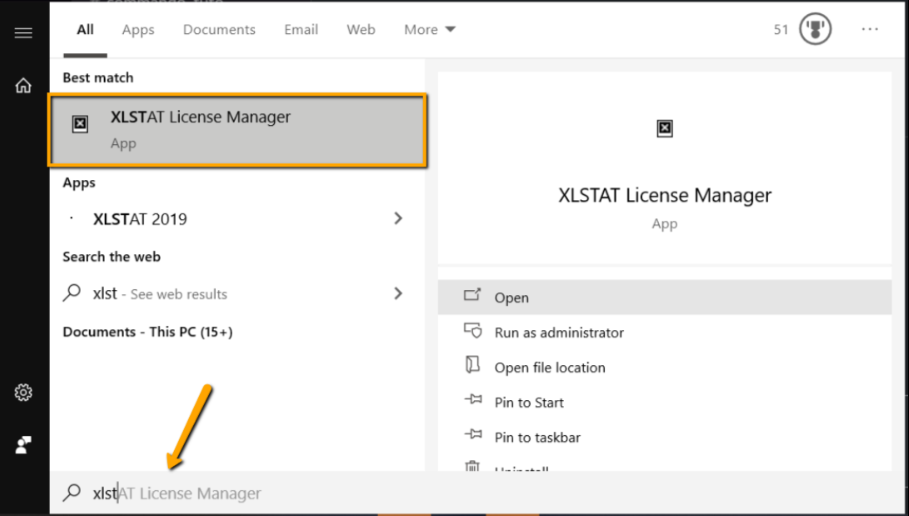This screenshot has width=909, height=516.
Task: Select the Email search tab
Action: click(x=301, y=30)
